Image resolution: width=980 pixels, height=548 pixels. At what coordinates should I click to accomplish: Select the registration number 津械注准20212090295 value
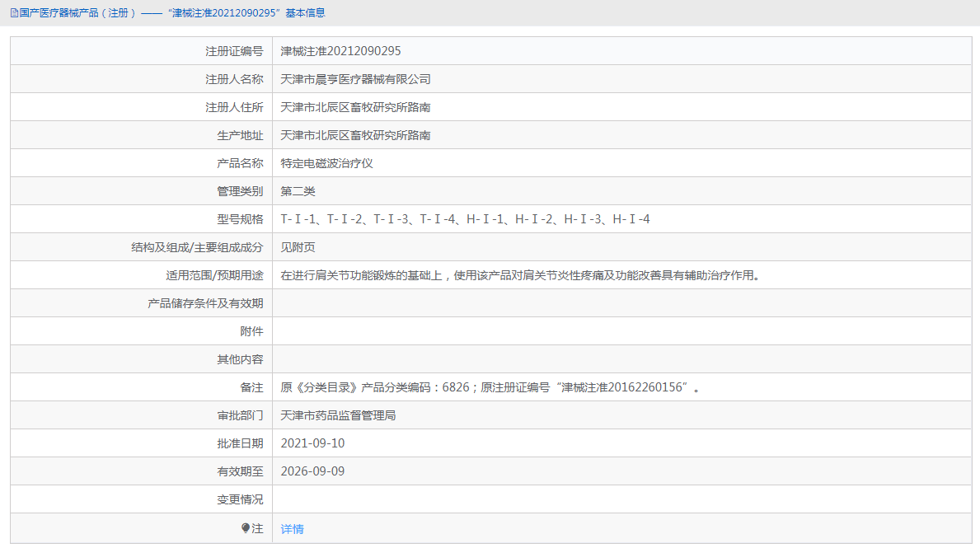(340, 51)
